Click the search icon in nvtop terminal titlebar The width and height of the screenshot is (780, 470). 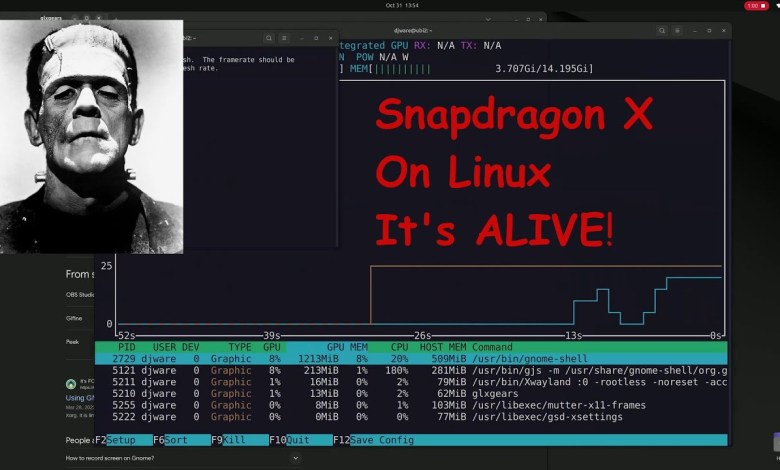662,31
